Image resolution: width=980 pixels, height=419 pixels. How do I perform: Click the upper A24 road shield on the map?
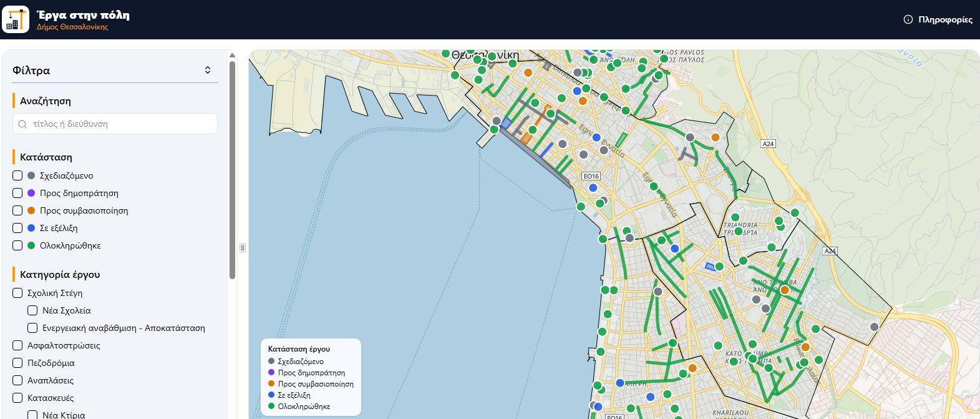[x=768, y=144]
